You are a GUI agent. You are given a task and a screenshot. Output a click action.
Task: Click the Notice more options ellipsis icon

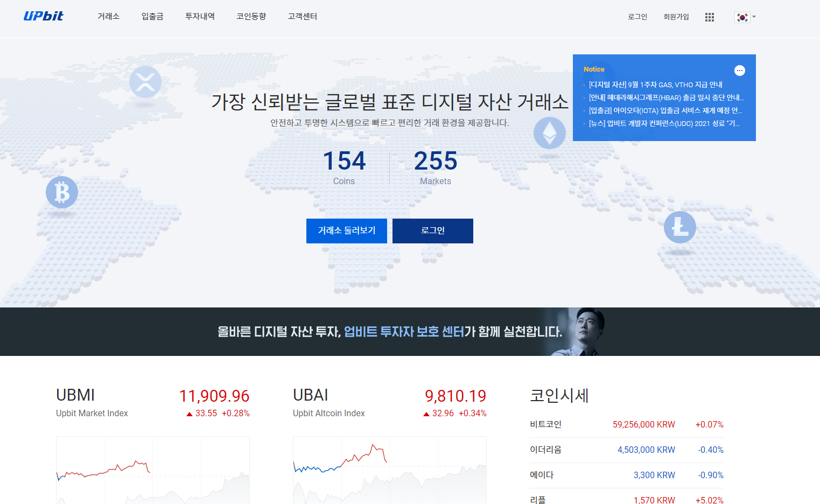coord(740,71)
